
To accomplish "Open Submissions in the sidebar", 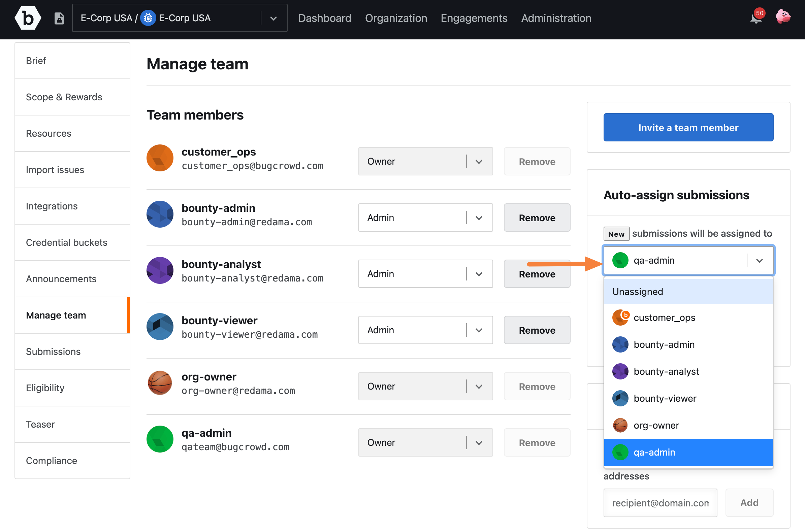I will (x=72, y=352).
